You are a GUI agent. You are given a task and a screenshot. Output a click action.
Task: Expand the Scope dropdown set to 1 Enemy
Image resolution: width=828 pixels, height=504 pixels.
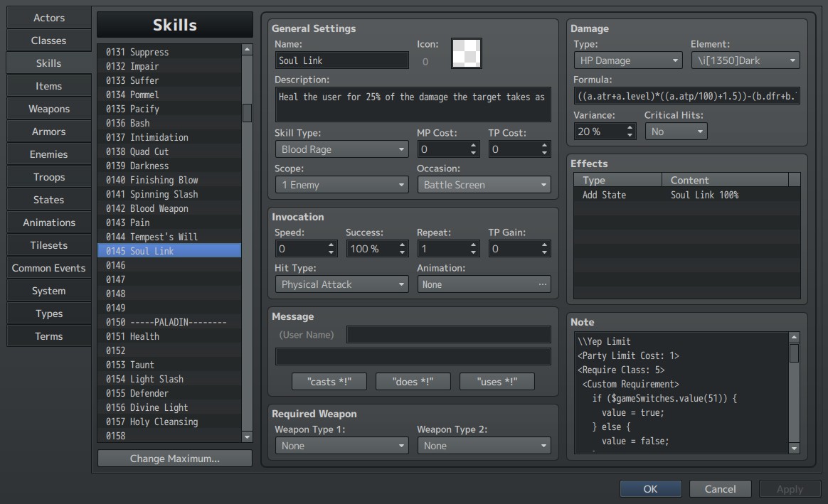point(341,186)
